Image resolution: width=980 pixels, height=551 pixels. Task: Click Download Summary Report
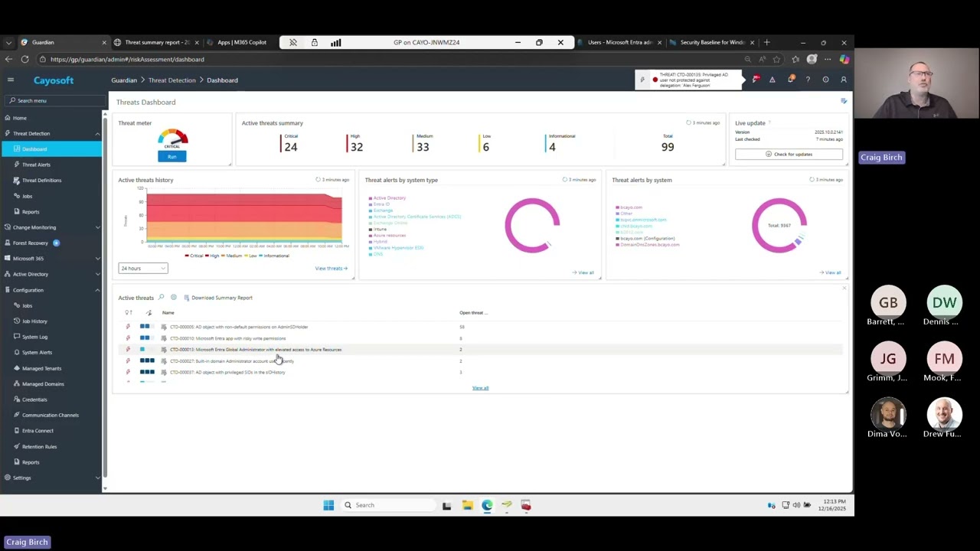coord(218,298)
